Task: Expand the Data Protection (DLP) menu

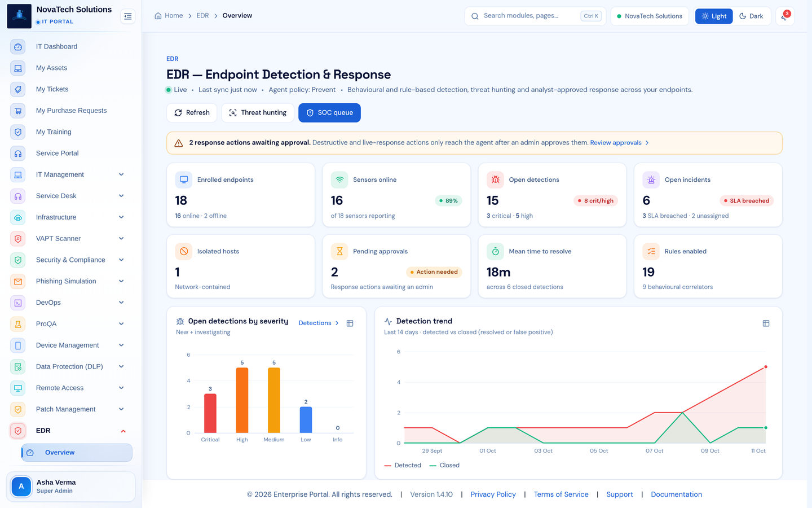Action: (71, 367)
